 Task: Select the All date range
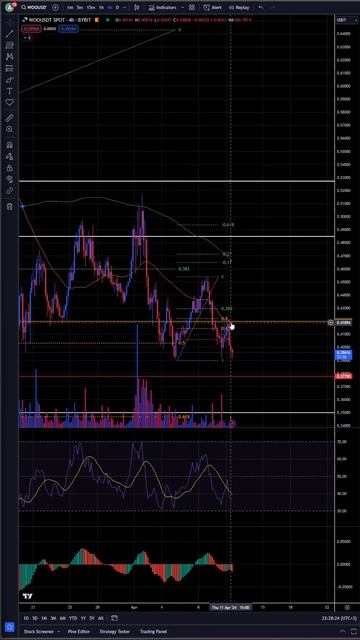point(101,618)
